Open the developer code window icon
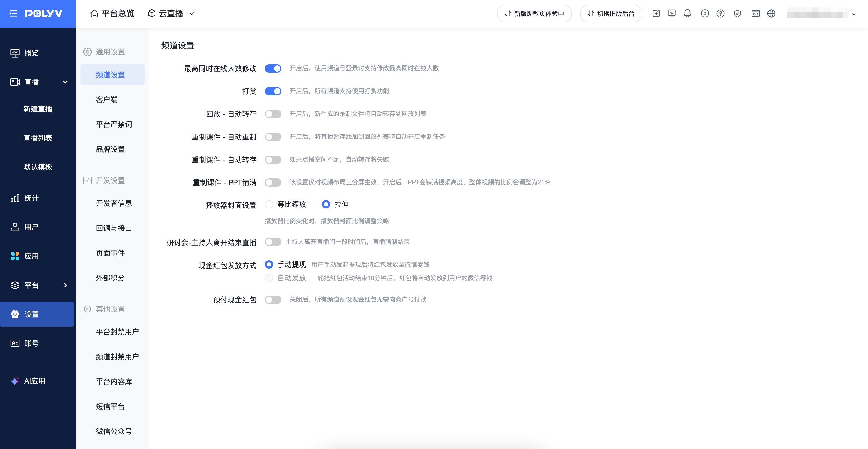Screen dimensions: 868x449 pos(756,13)
